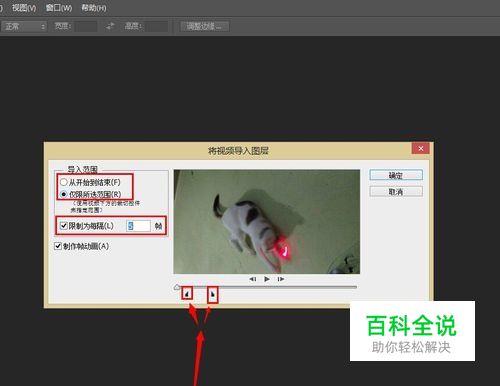Open the 帮助(H) menu

[x=94, y=8]
